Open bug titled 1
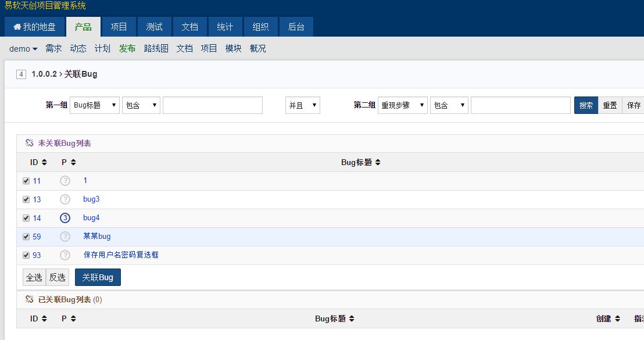The image size is (644, 340). [85, 180]
